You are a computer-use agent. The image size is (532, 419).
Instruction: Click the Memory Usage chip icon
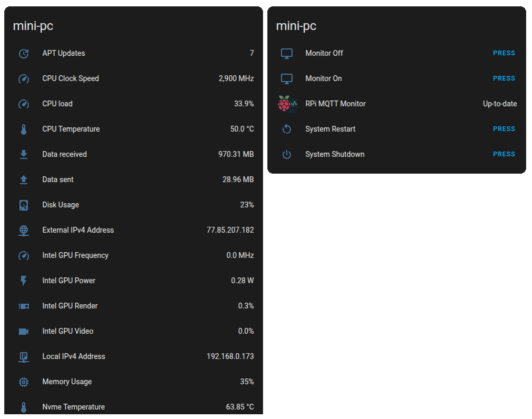[x=23, y=382]
